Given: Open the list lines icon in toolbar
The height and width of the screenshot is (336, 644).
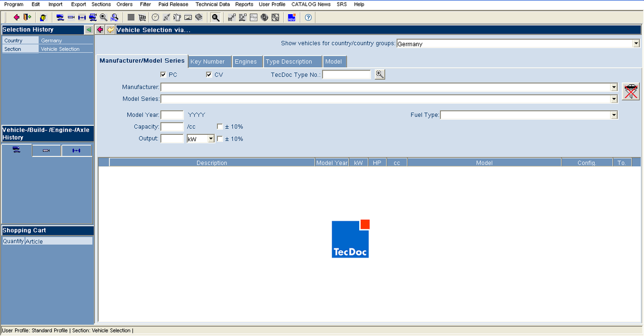Looking at the screenshot, I should [131, 17].
